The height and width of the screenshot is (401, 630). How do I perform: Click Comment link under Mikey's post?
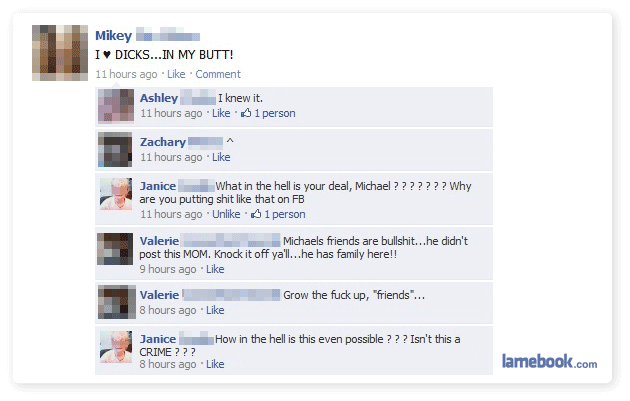218,74
